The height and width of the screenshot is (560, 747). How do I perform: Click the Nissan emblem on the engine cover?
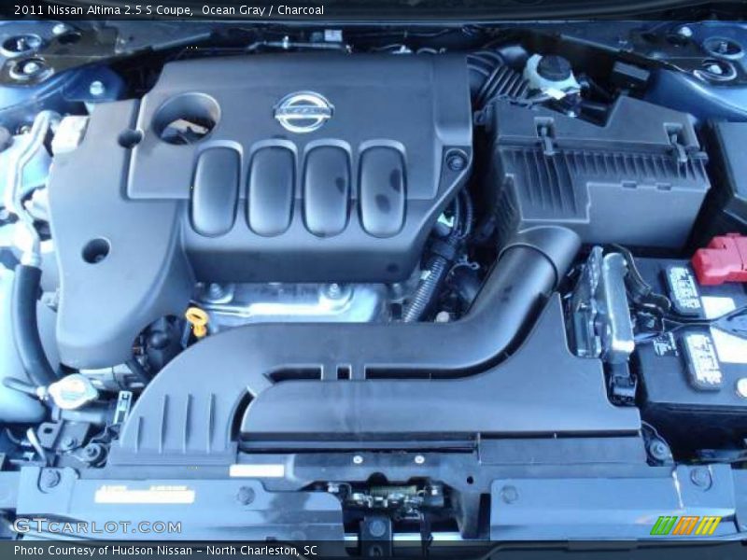pos(299,109)
